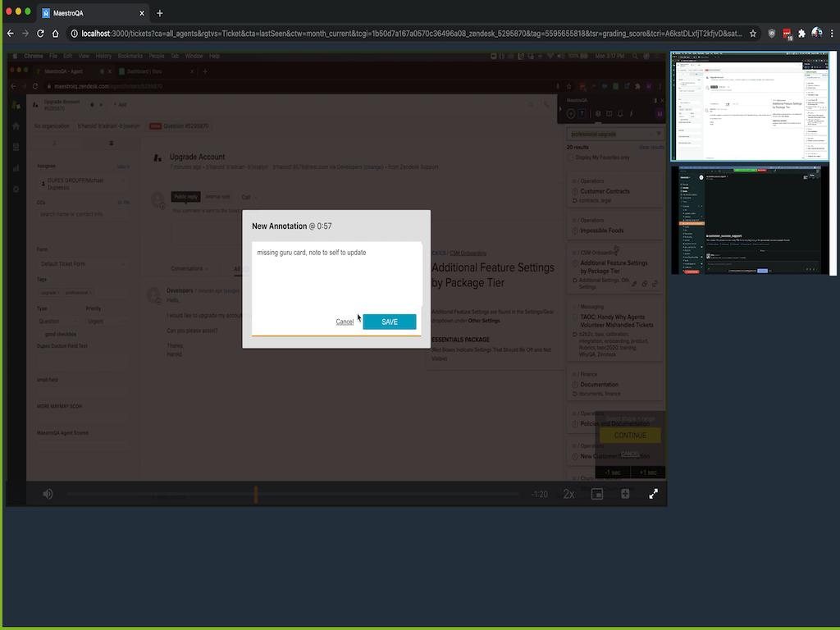Click the plus icon in the video player controls
840x630 pixels.
pos(625,494)
